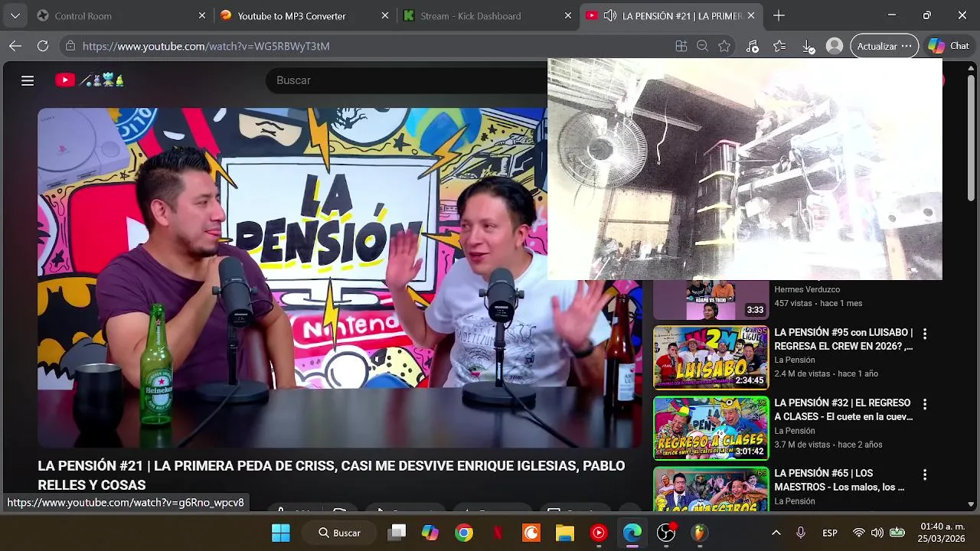Click the webcam overlay preview
Screen dimensions: 980x551
click(744, 169)
